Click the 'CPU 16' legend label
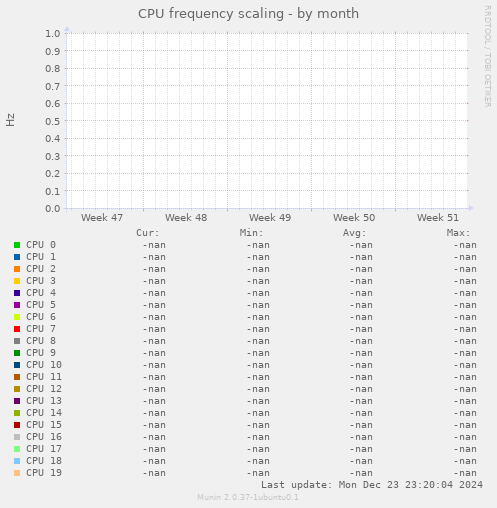 [44, 437]
